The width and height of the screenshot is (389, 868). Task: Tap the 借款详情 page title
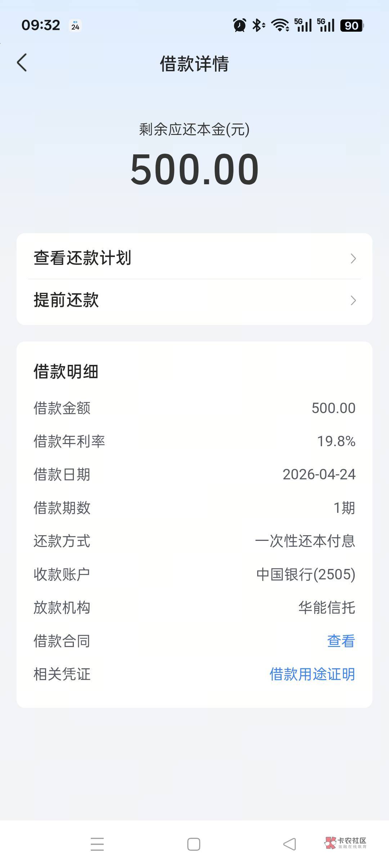194,64
